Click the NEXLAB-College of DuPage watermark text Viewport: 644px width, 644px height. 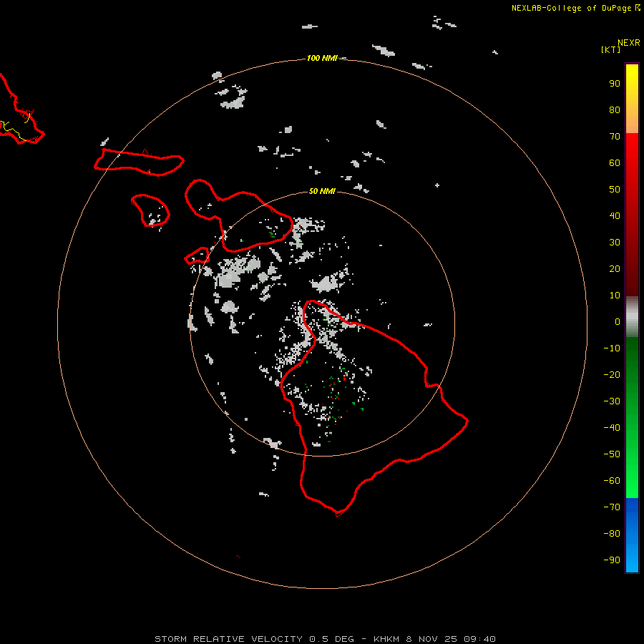575,8
